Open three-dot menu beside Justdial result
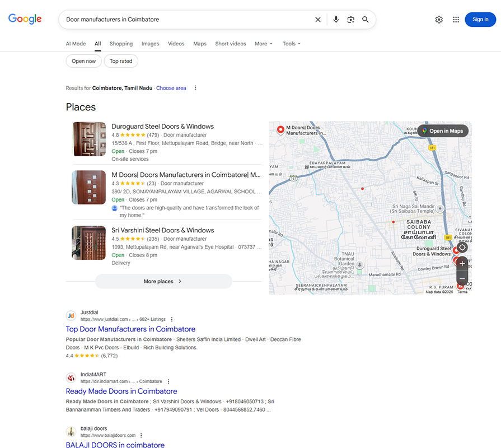The height and width of the screenshot is (448, 501). [172, 319]
